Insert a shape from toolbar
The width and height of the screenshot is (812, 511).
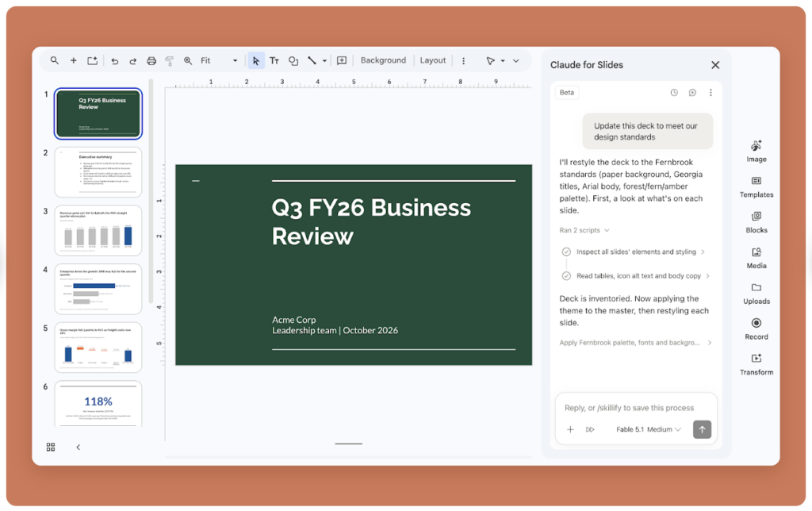[293, 60]
